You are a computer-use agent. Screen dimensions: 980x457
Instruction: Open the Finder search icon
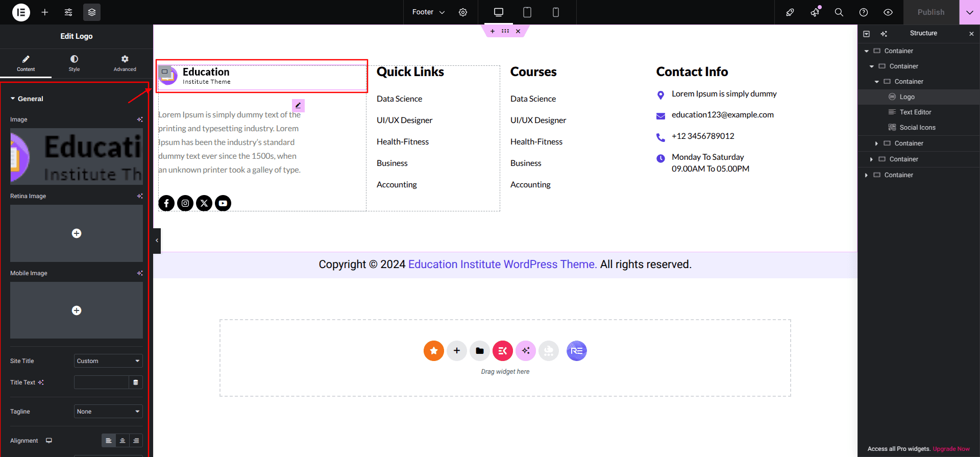tap(839, 12)
